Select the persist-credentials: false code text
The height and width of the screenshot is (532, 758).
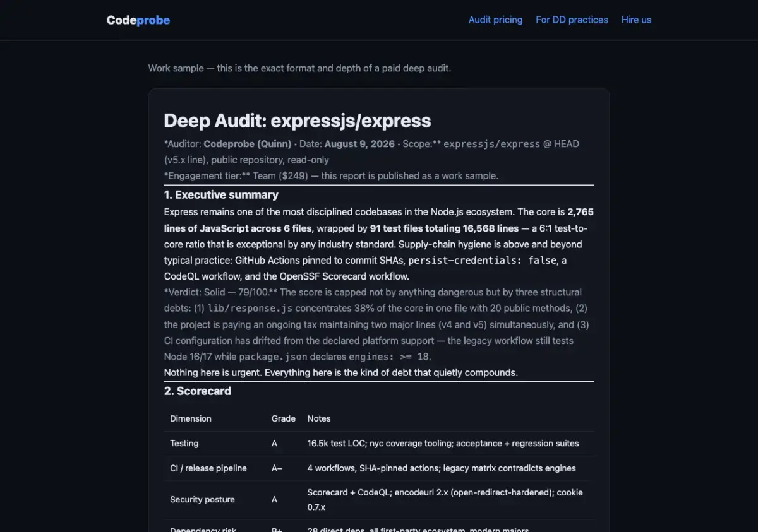[484, 260]
